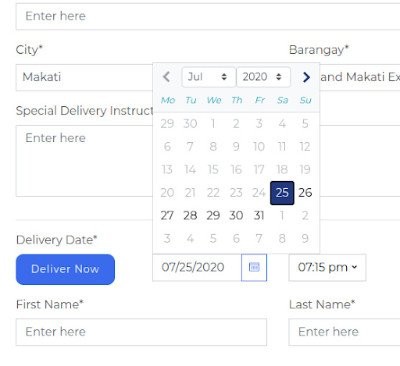Pick July 29 in the calendar
Screen dimensions: 400x366
point(213,216)
